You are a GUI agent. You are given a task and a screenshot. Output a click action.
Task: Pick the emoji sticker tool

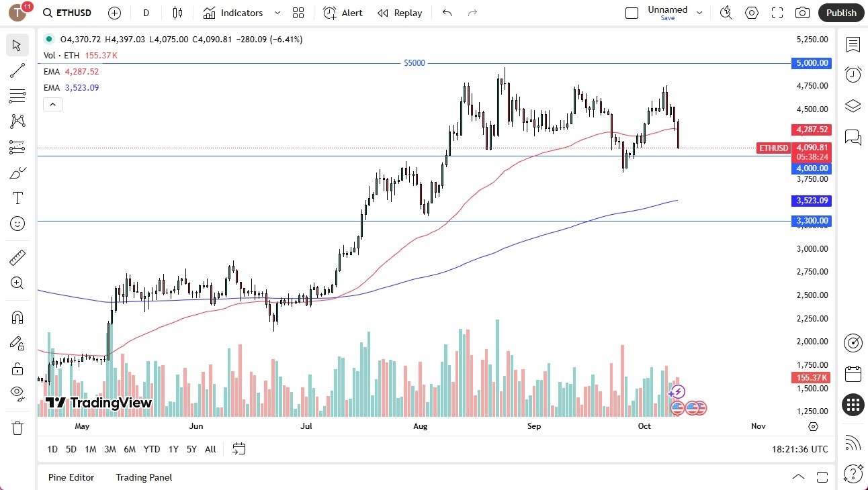pyautogui.click(x=17, y=224)
